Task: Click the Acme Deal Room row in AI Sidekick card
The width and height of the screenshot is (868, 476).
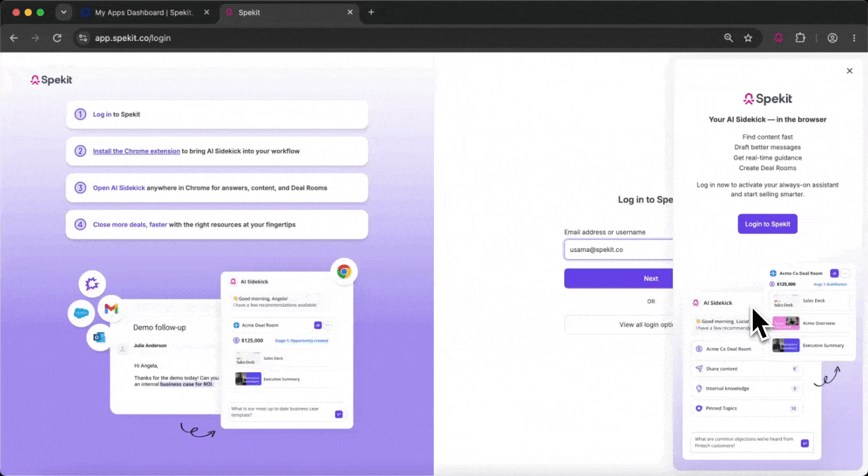Action: tap(281, 325)
